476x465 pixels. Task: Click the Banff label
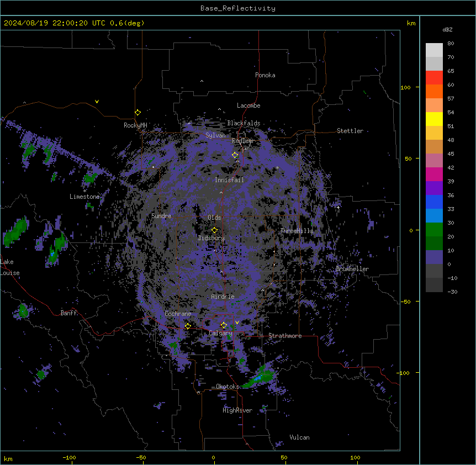pyautogui.click(x=68, y=313)
